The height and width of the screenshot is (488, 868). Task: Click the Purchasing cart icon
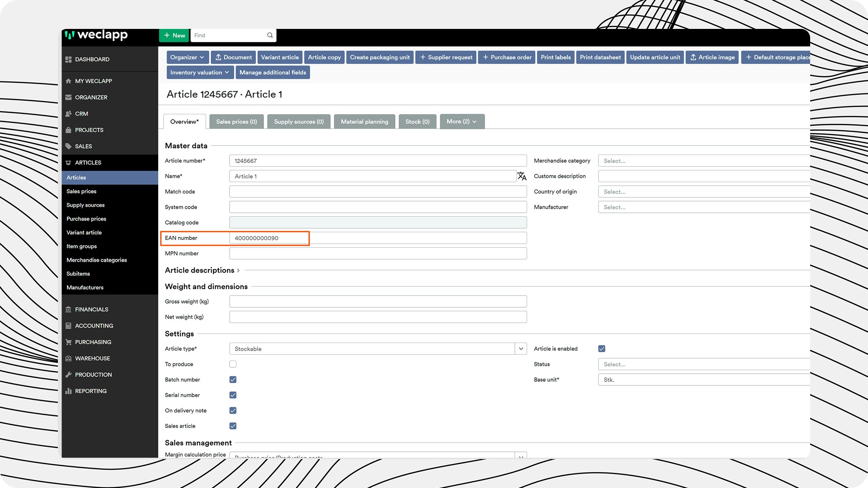click(68, 342)
